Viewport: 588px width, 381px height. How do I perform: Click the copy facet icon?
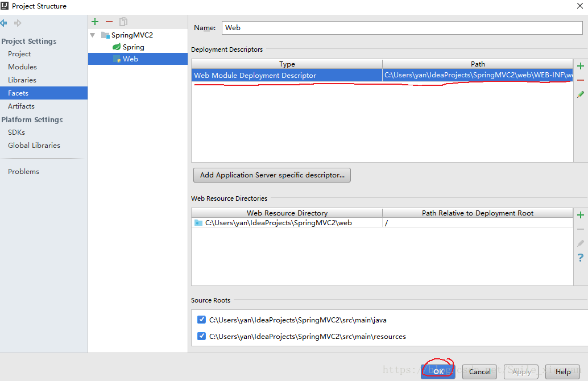click(123, 22)
